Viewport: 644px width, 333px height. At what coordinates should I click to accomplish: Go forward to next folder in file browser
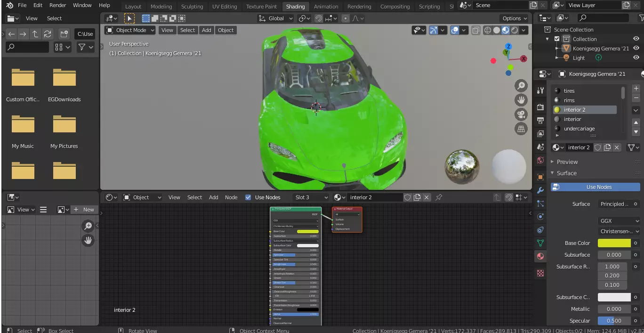(x=23, y=34)
